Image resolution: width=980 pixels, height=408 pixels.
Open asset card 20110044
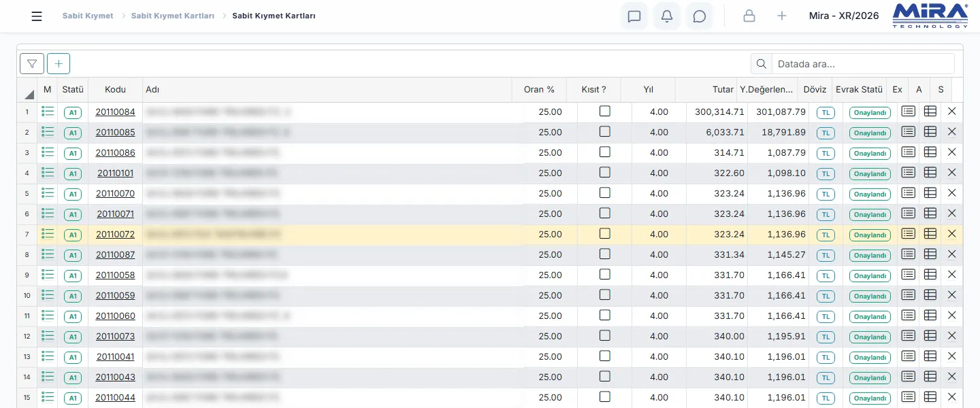115,397
